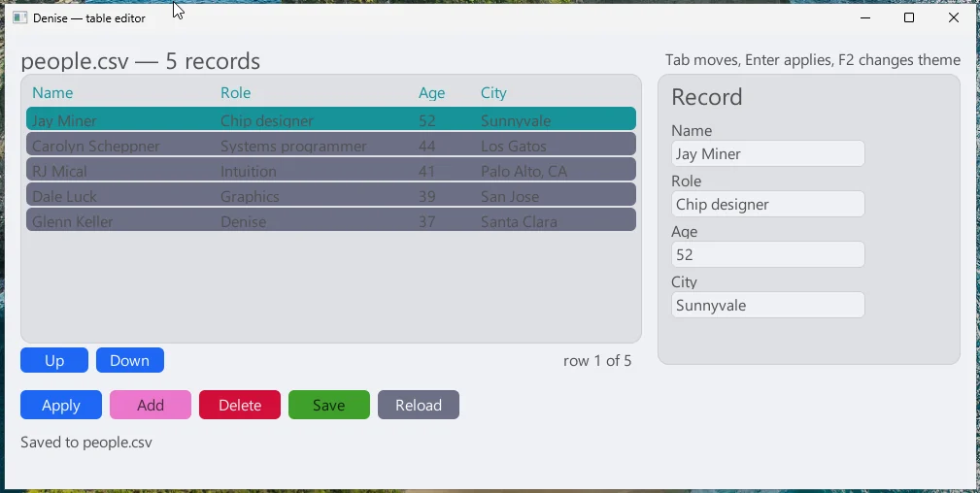Click the age 44 cell
The image size is (980, 493).
(x=427, y=147)
